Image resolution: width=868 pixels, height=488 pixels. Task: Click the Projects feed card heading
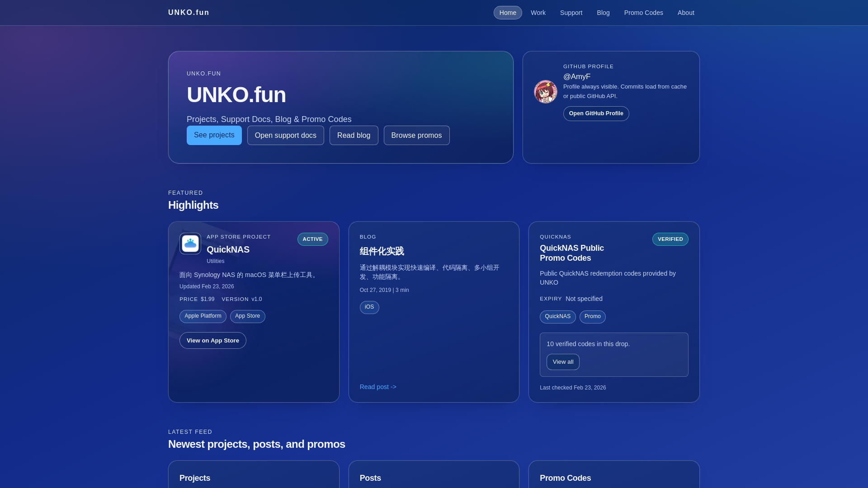195,478
